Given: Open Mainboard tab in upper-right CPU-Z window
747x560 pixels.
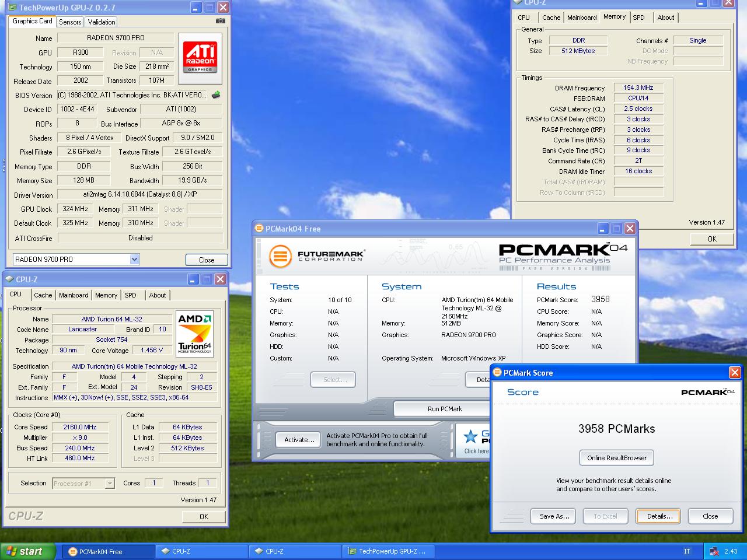Looking at the screenshot, I should tap(582, 17).
